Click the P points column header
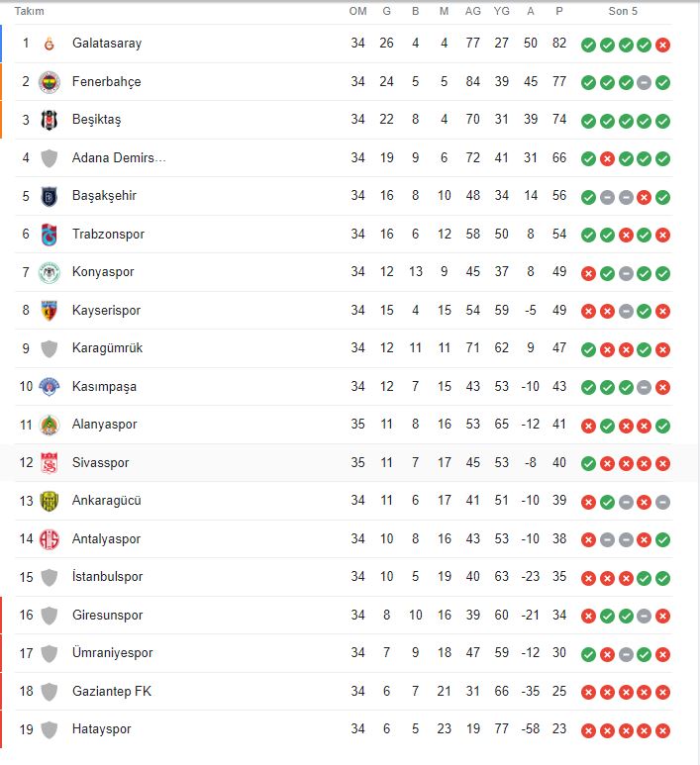This screenshot has width=700, height=765. point(559,12)
